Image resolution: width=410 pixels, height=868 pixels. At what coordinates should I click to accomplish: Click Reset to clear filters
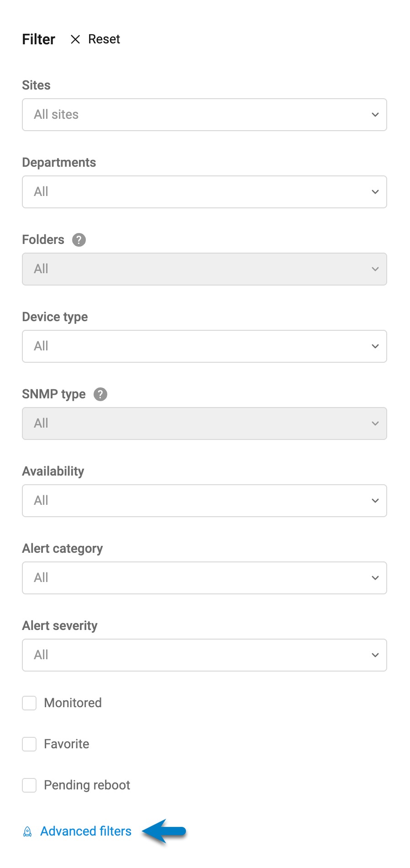tap(104, 39)
